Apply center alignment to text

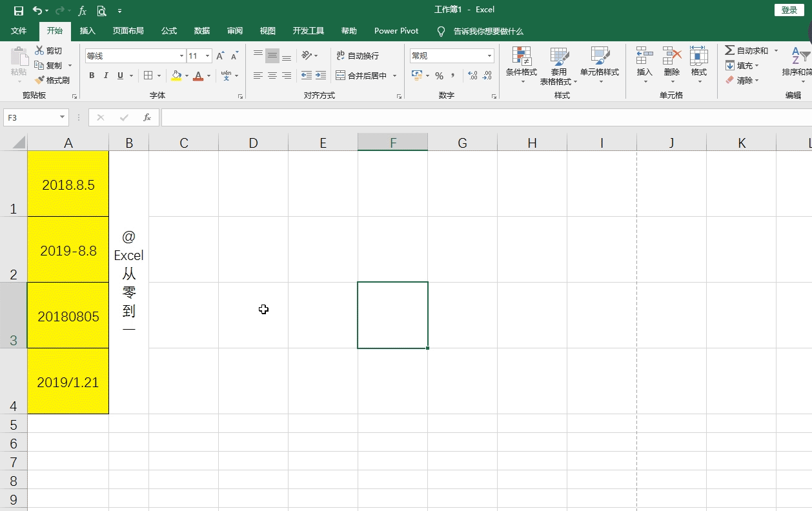coord(272,75)
